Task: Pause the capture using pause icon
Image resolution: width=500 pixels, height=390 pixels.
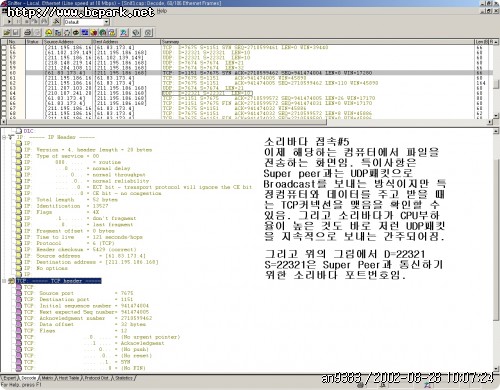Action: pyautogui.click(x=18, y=22)
